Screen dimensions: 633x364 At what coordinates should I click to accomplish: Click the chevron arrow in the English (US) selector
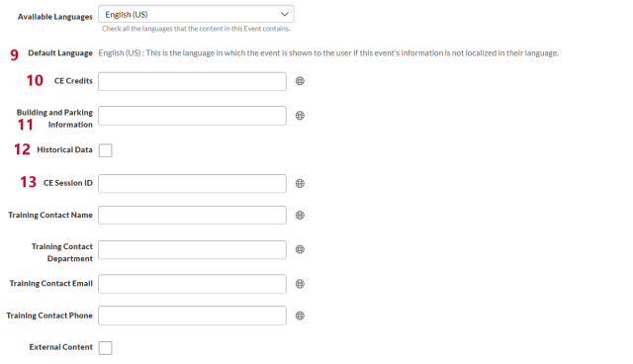tap(284, 14)
